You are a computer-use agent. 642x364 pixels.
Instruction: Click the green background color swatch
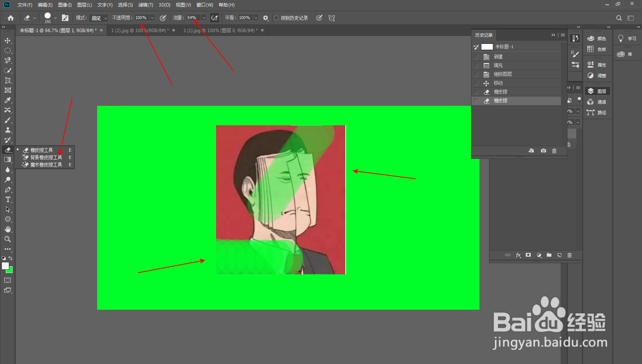(x=10, y=271)
